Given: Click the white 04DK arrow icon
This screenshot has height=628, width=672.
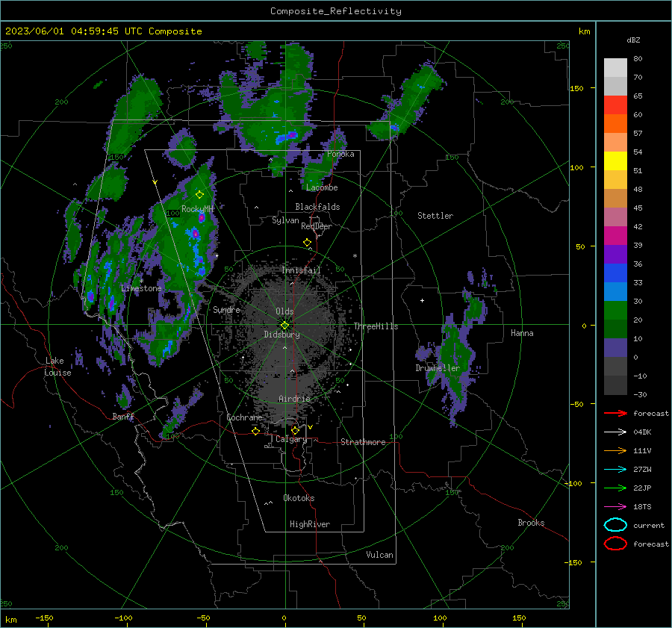Looking at the screenshot, I should click(615, 432).
